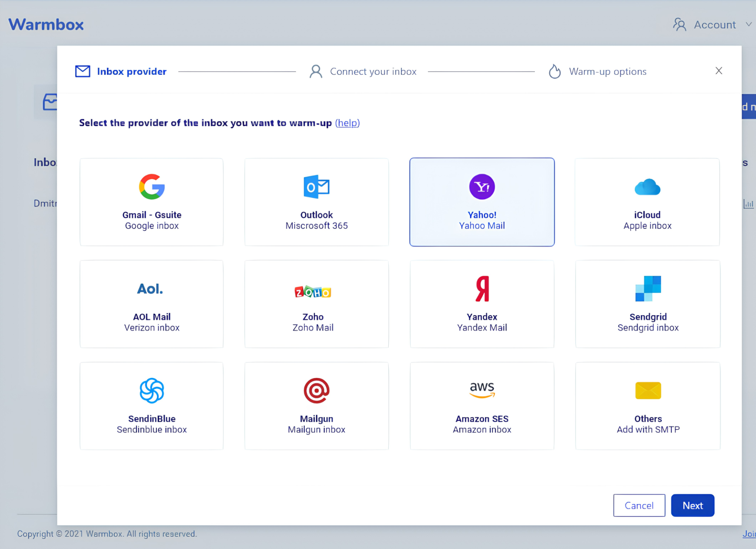Choose the Add with SMTP card subtitle
The image size is (756, 549).
[x=648, y=429]
